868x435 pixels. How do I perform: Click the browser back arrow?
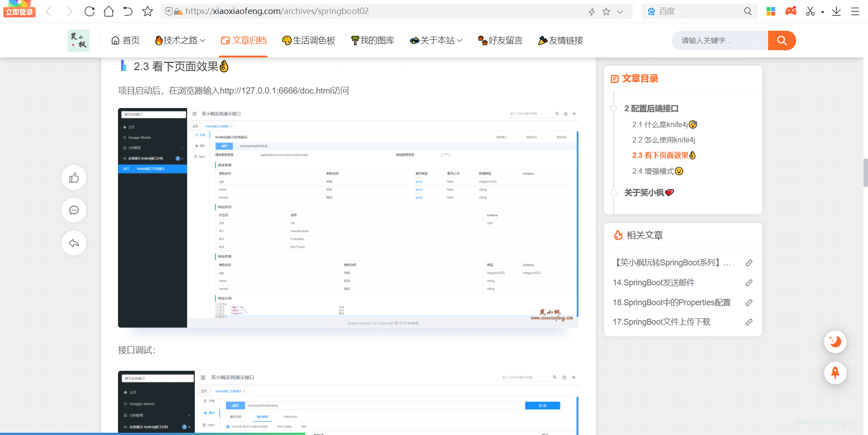pyautogui.click(x=49, y=11)
